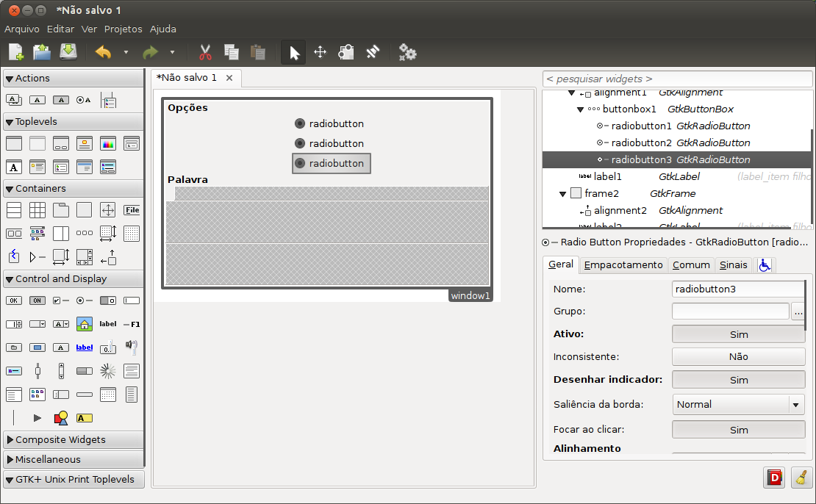The width and height of the screenshot is (816, 504).
Task: Choose the Image widget house icon
Action: pyautogui.click(x=85, y=324)
